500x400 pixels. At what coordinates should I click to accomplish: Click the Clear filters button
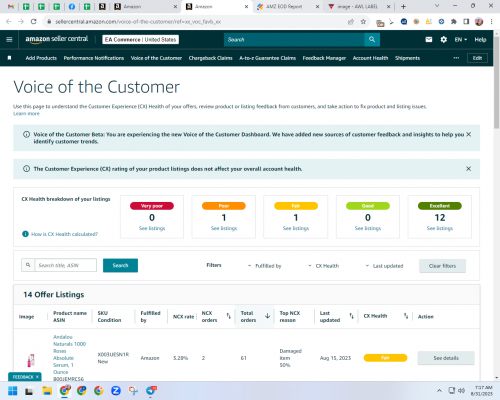[442, 266]
